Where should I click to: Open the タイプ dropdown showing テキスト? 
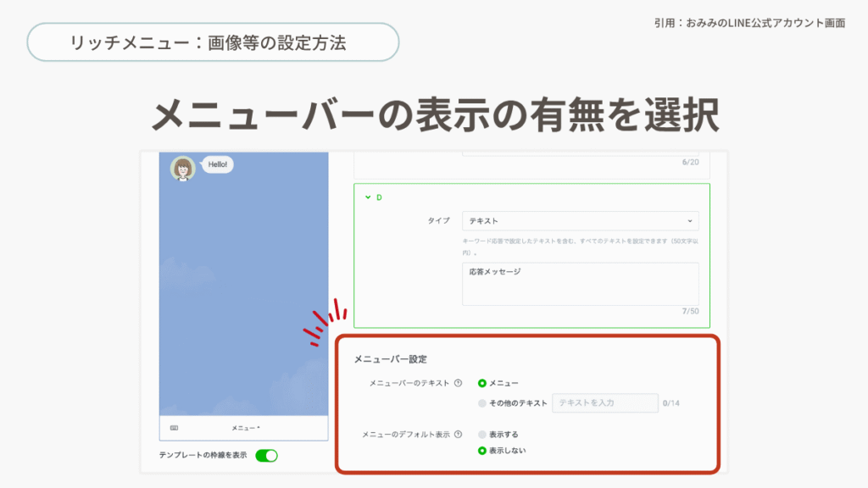click(580, 221)
